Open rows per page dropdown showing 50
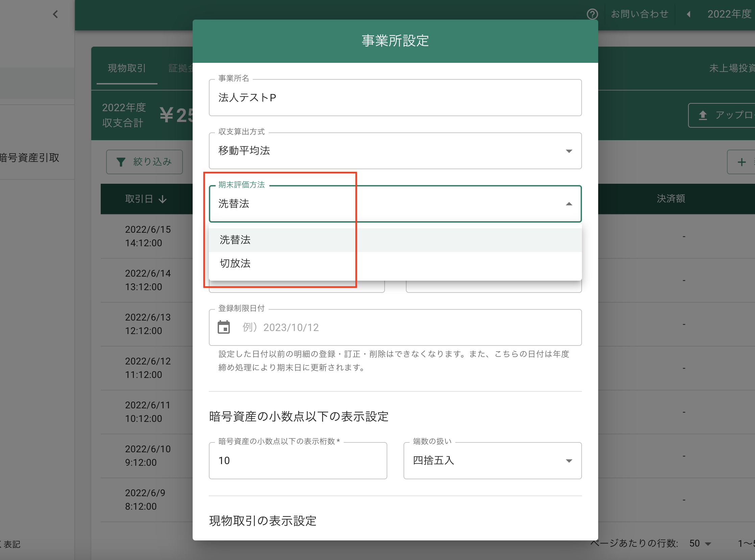This screenshot has height=560, width=755. point(700,543)
